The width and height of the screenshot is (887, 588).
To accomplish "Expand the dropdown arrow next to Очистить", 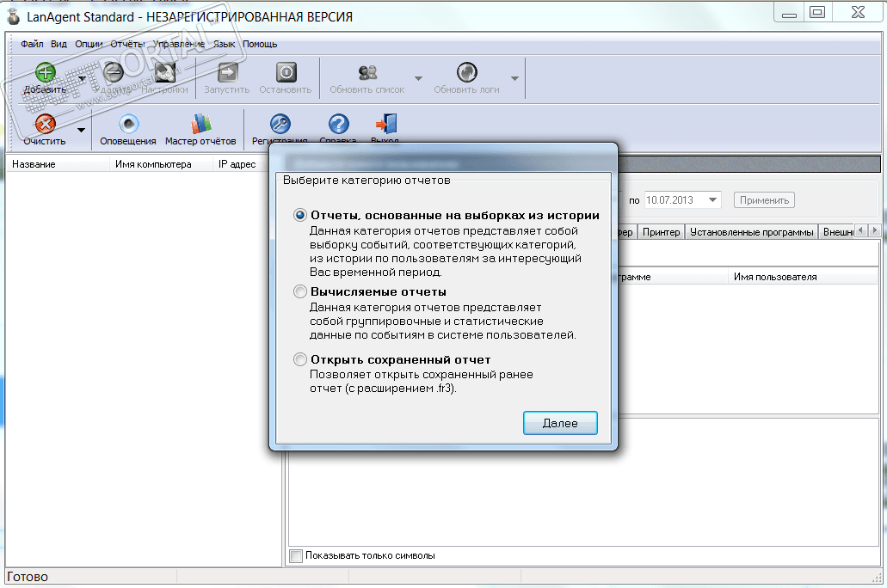I will point(82,130).
